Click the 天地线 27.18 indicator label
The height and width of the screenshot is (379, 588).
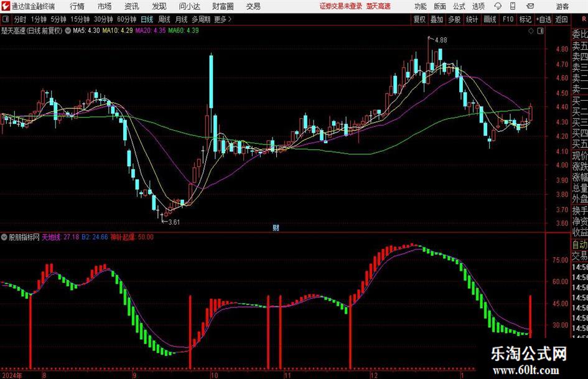(60, 237)
